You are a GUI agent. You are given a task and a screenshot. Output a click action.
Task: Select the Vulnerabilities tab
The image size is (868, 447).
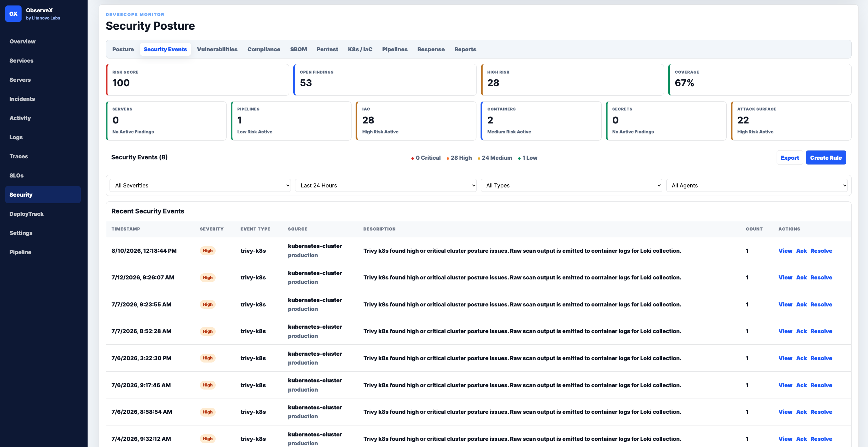click(217, 49)
